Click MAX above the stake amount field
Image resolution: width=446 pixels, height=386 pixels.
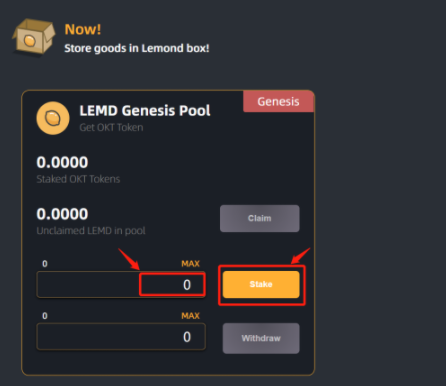[190, 264]
